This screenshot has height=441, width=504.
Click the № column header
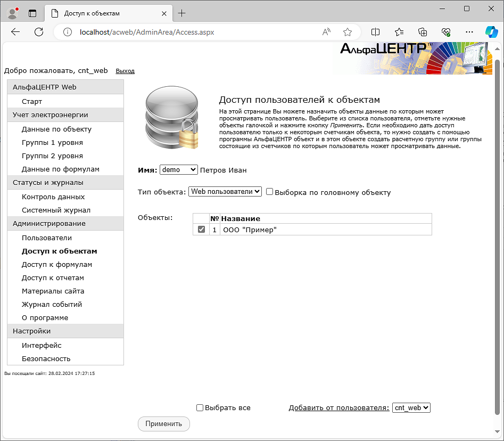(214, 218)
